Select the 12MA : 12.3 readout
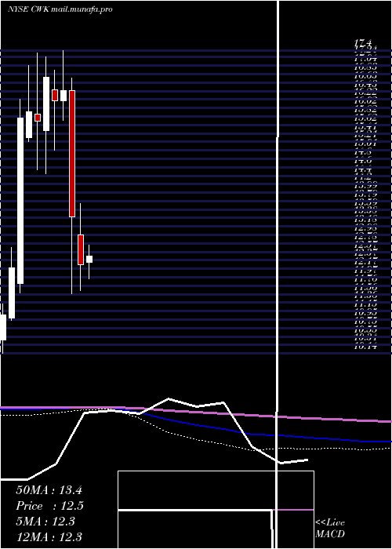This screenshot has width=392, height=549. 49,536
